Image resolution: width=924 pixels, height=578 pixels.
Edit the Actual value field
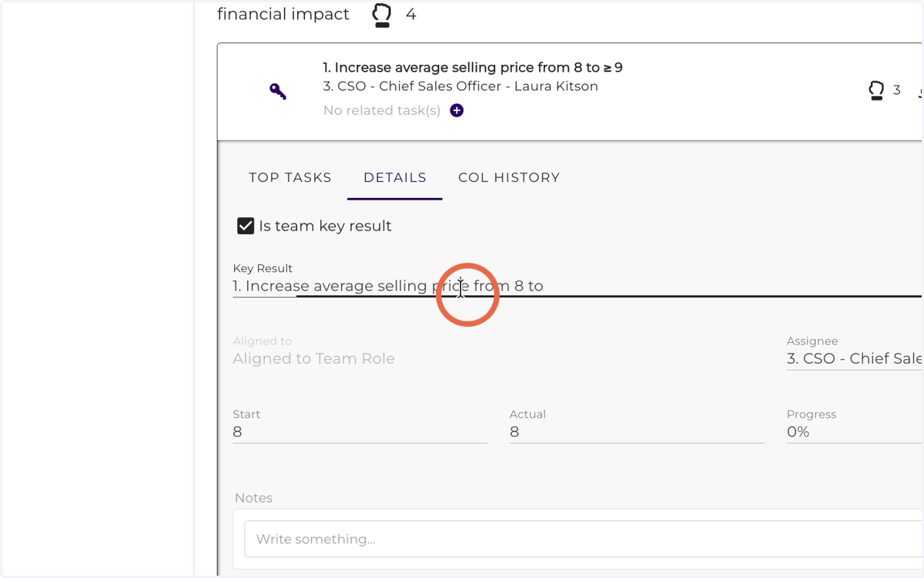coord(637,432)
